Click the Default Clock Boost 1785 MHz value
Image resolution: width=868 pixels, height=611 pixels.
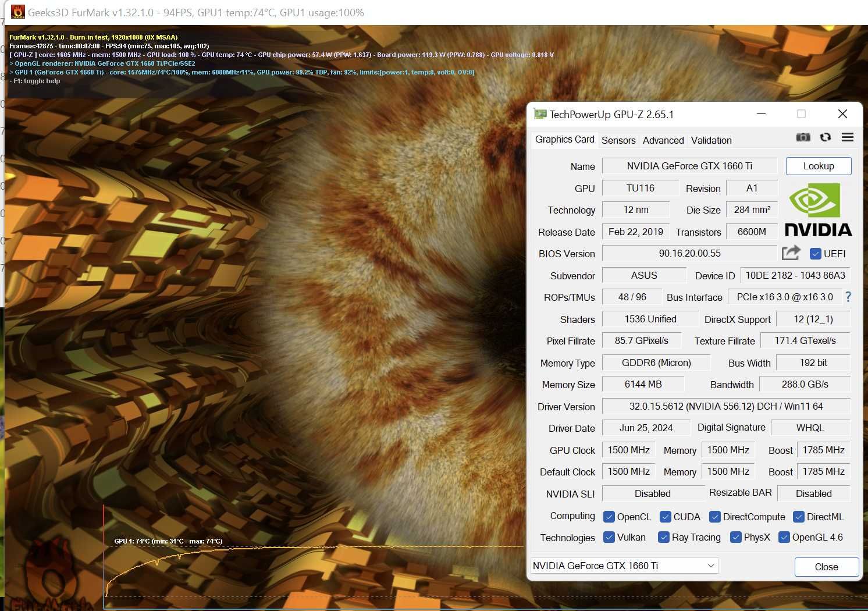tap(823, 471)
